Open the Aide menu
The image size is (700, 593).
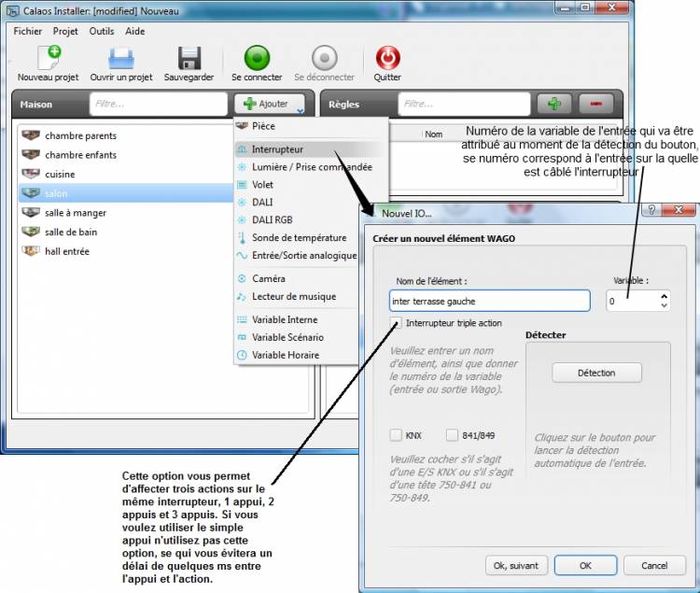point(134,31)
